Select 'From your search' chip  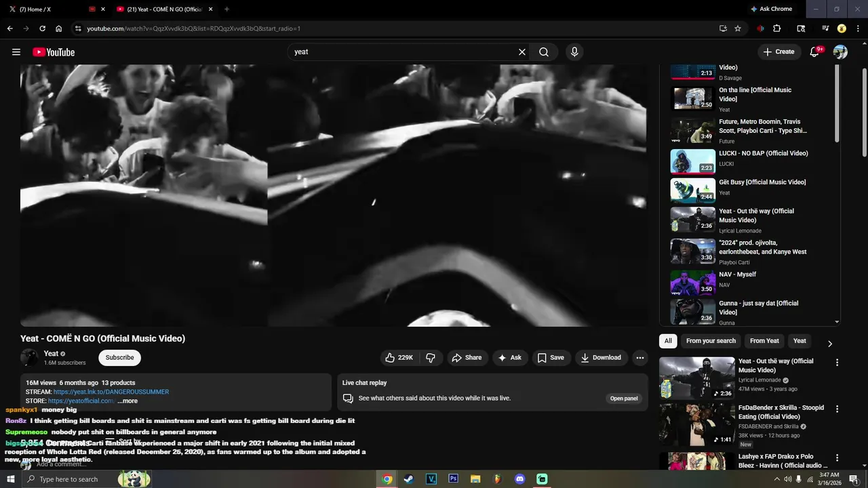click(x=711, y=341)
